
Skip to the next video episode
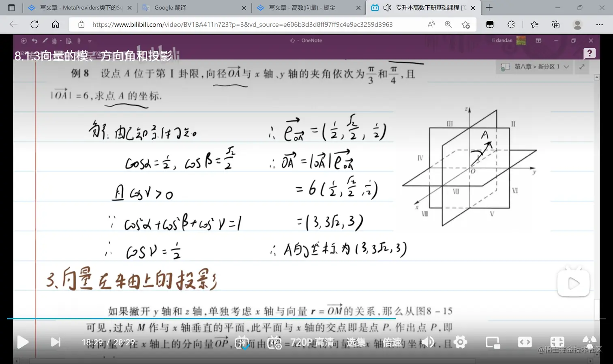tap(56, 342)
